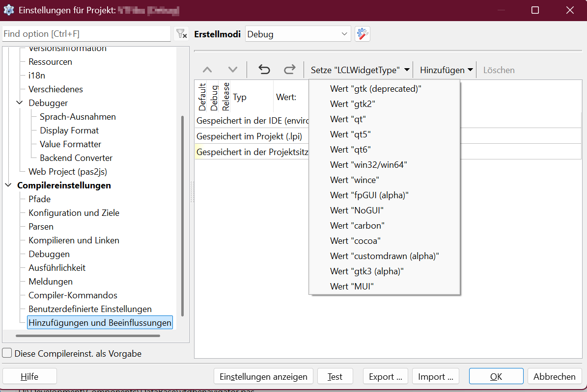Image resolution: width=587 pixels, height=392 pixels.
Task: Click the Test button
Action: [335, 376]
